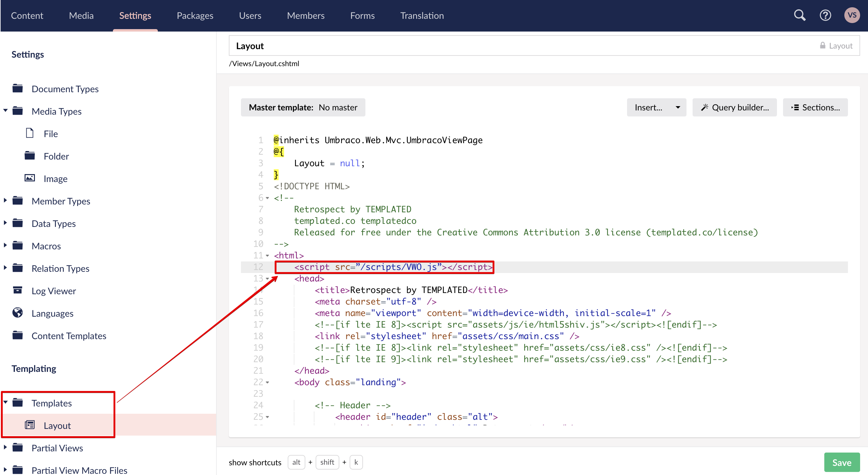Click the Media Types folder icon
868x475 pixels.
coord(18,110)
